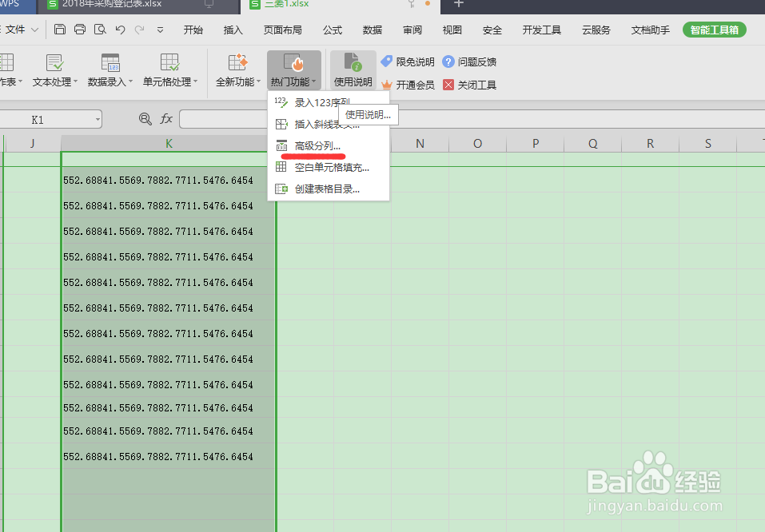Expand quick access toolbar customize arrow
The height and width of the screenshot is (532, 765).
pos(160,30)
